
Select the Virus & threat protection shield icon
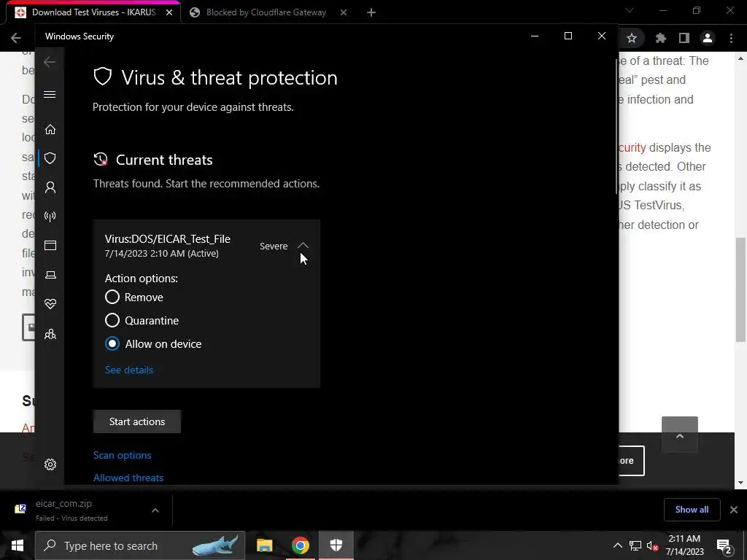click(50, 158)
